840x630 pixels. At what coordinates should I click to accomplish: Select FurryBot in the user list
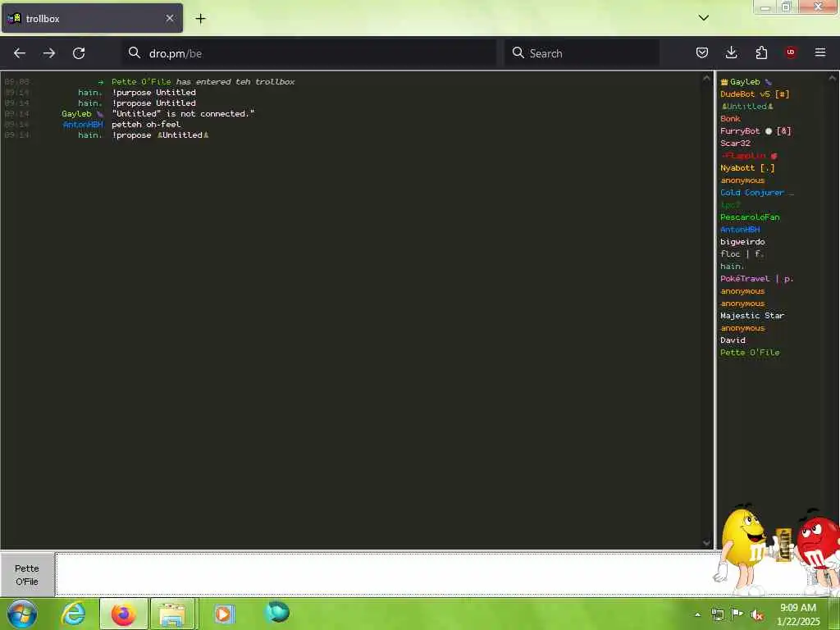point(756,131)
